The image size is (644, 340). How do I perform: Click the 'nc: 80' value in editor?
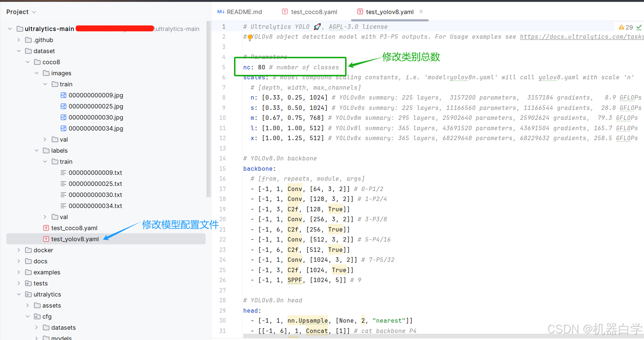coord(254,67)
